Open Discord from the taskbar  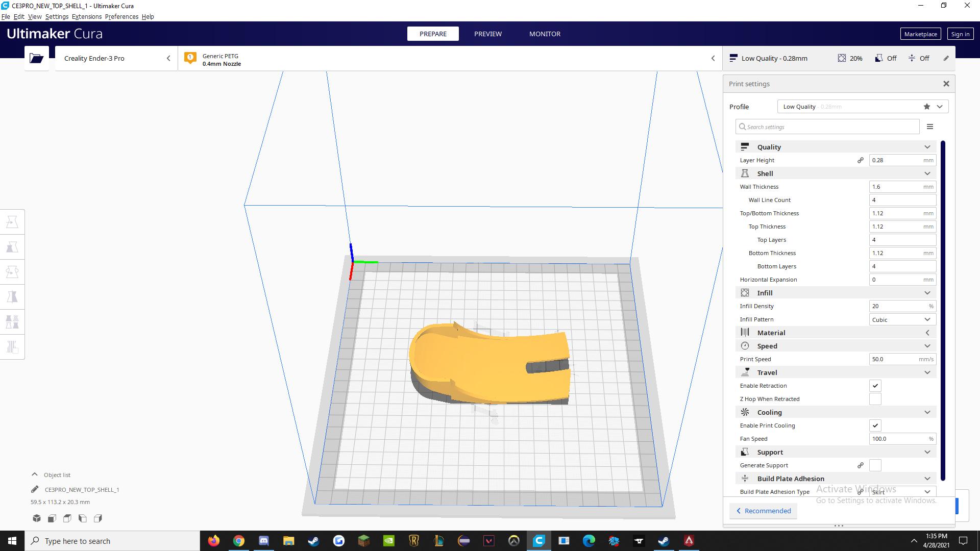(x=264, y=541)
